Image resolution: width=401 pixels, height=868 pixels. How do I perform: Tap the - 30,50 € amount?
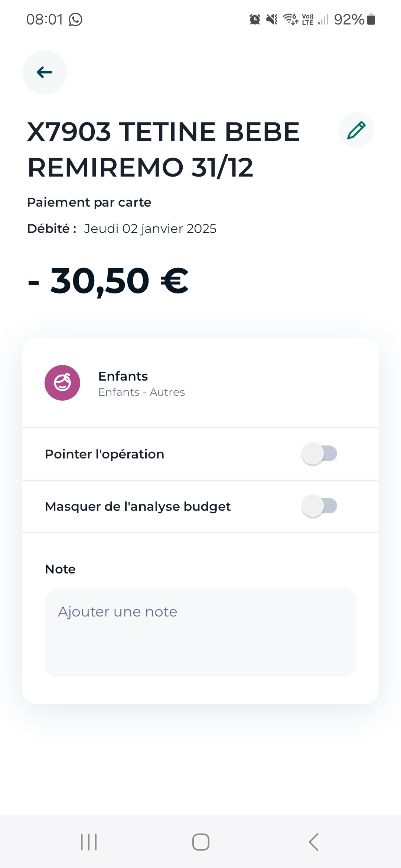tap(108, 281)
